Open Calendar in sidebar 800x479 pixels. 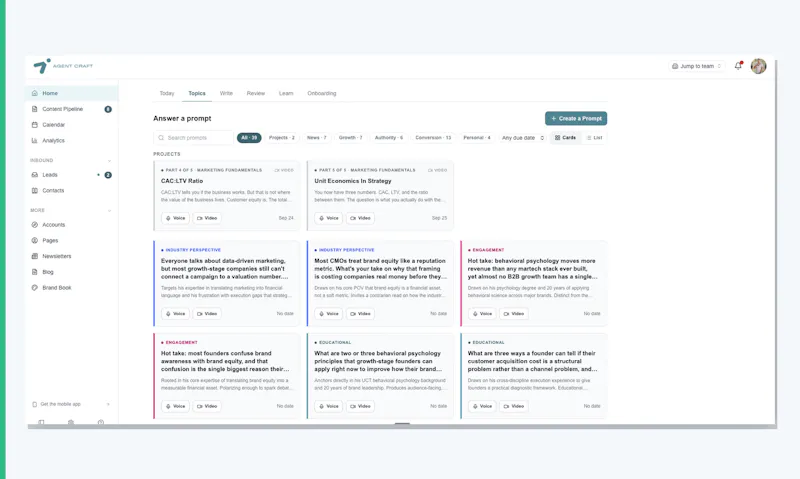[x=71, y=125]
